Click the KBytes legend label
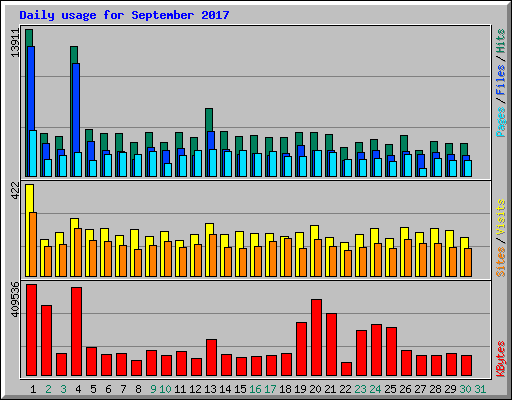Viewport: 512px width, 400px height. click(500, 359)
